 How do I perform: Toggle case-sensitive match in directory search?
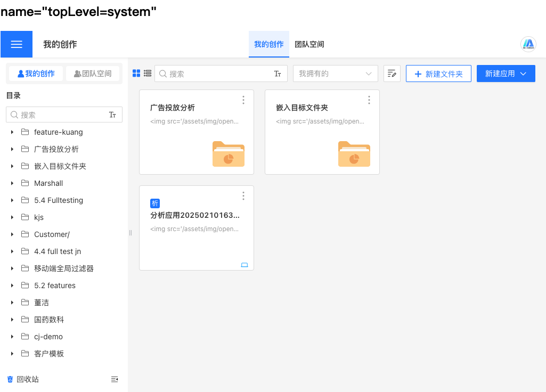112,115
